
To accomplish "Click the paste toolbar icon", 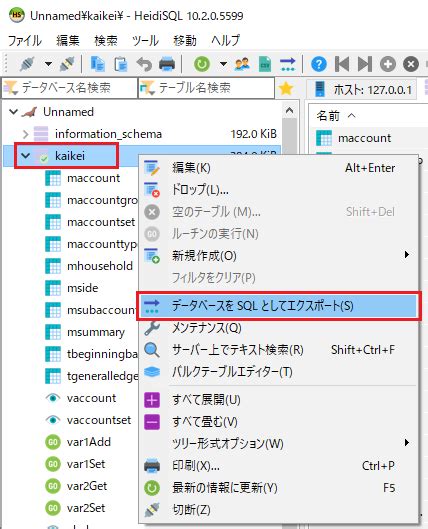I will [x=121, y=64].
